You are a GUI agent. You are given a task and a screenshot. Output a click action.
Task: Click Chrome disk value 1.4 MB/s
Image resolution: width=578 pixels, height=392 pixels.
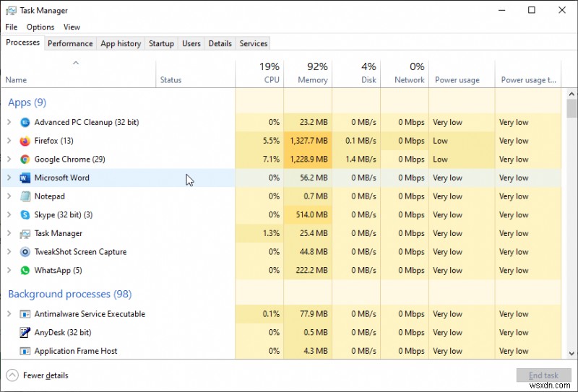[x=361, y=159]
